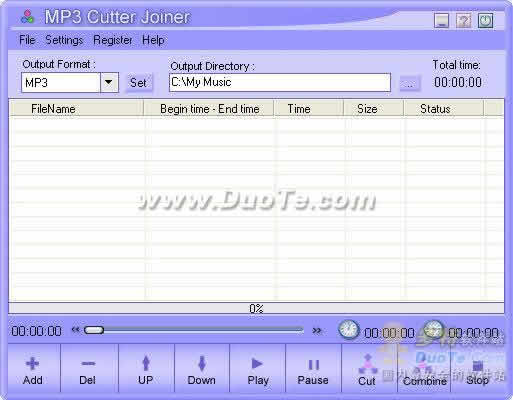513x400 pixels.
Task: Click Begin time - End time column header
Action: coord(209,109)
